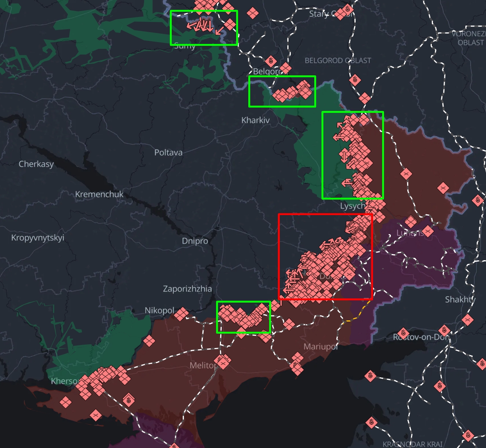
Task: Click cross marker near Luhansk oblast's eastern border
Action: pos(443,188)
